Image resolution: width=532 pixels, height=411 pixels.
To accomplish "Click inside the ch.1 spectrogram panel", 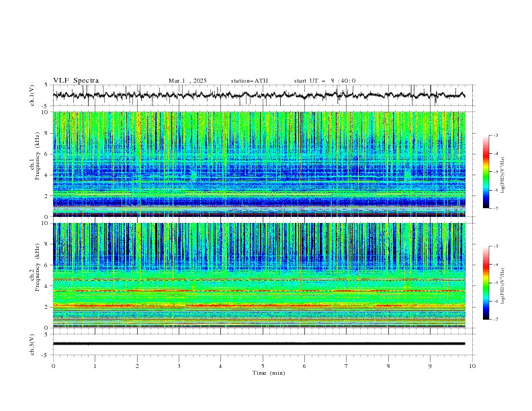I will coord(259,164).
